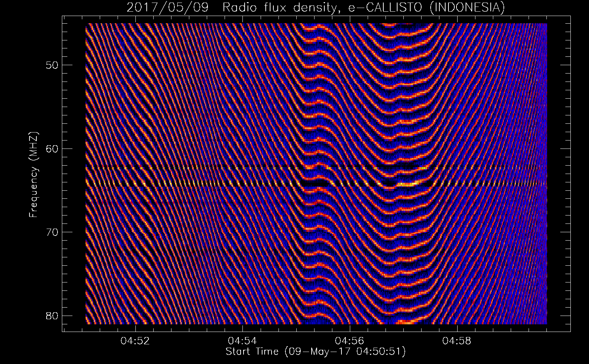
Task: Click the 'Frequency (MHZ)' axis label
Action: point(34,175)
